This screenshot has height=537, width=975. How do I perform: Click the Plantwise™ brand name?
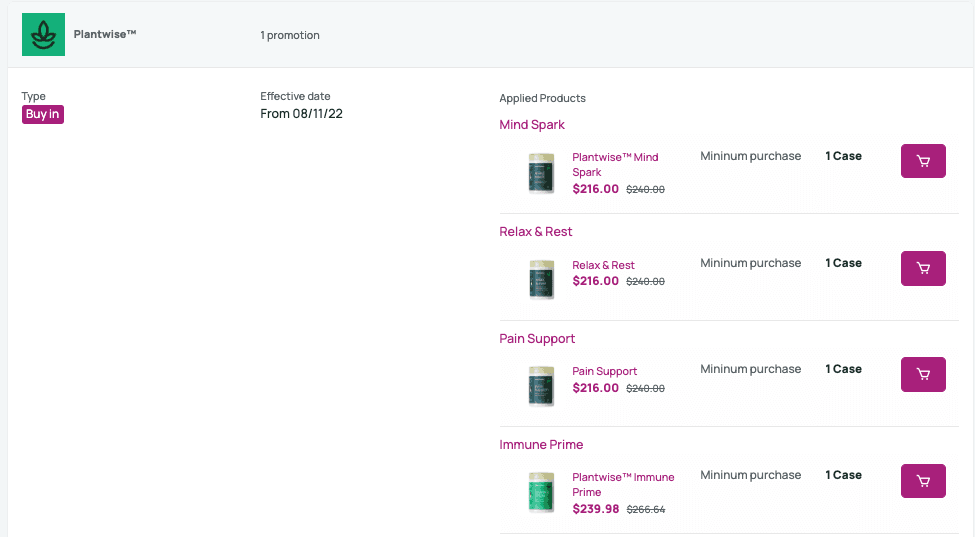(x=104, y=34)
